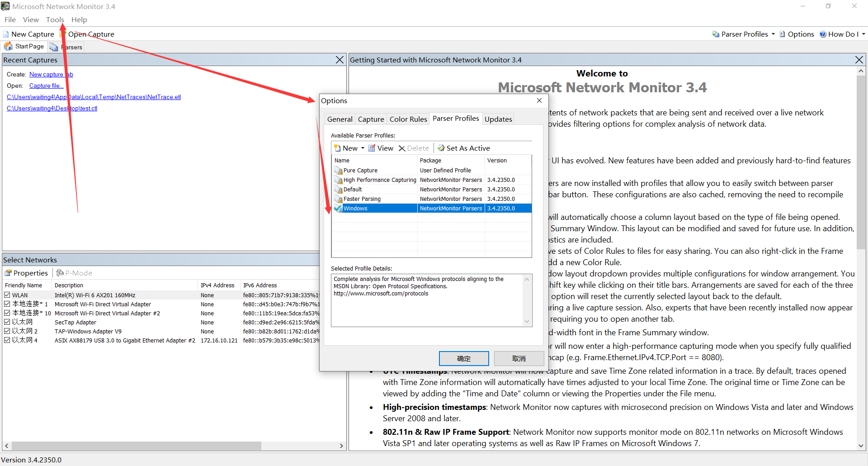Toggle the 以太网 SecTap Adapter checkbox
The image size is (868, 466).
pos(7,322)
